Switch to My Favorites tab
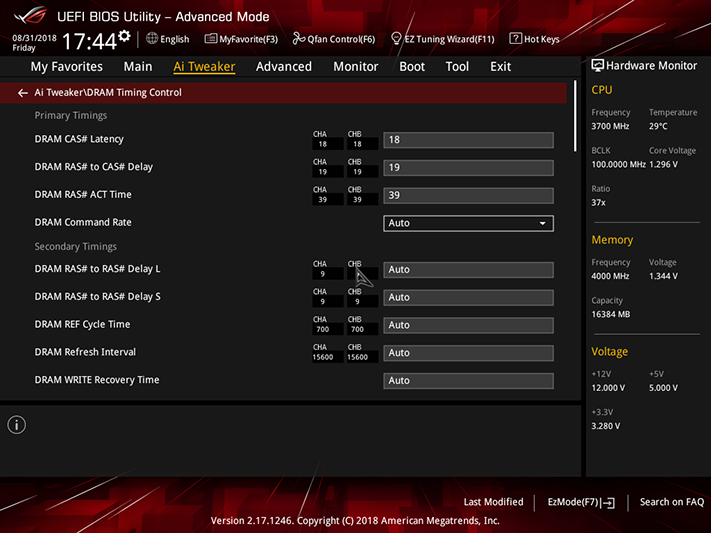The image size is (711, 533). 67,67
